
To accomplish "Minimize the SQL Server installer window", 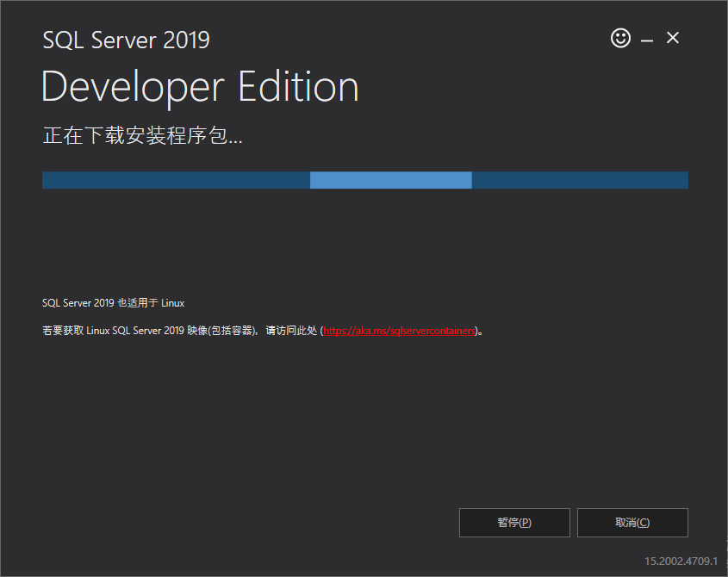I will (645, 38).
